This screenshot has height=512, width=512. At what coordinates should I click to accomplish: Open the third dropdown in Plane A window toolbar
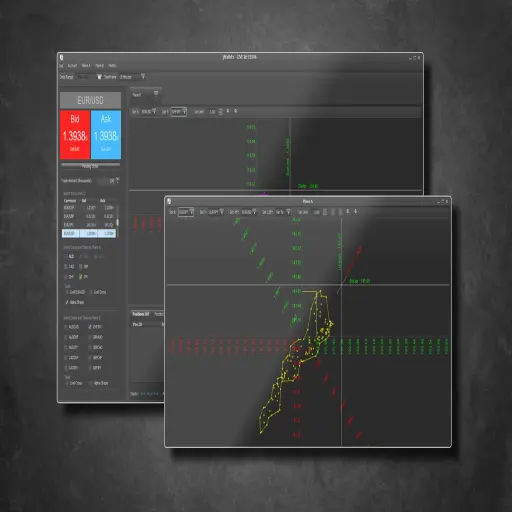coord(249,212)
